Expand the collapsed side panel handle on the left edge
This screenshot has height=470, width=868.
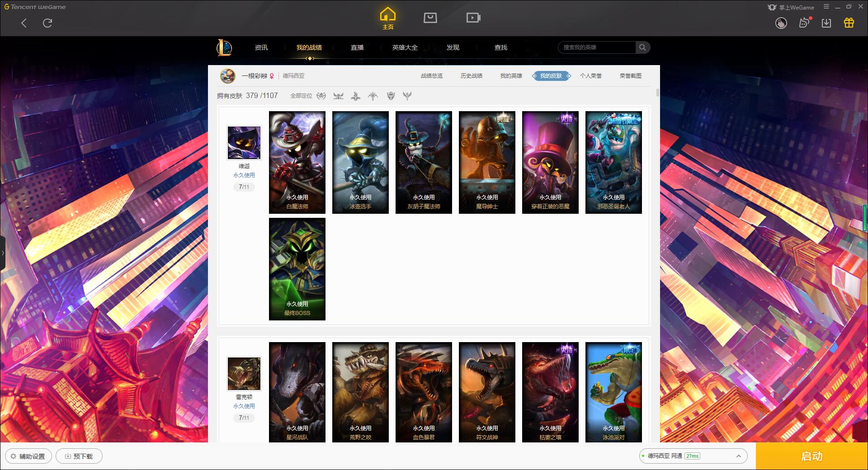[2, 253]
